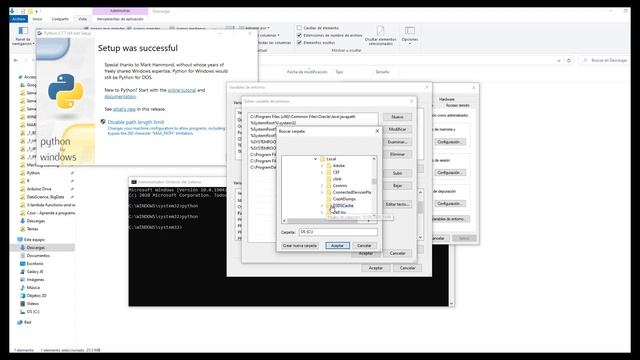
Task: Switch to the Vista ribbon tab
Action: [82, 19]
